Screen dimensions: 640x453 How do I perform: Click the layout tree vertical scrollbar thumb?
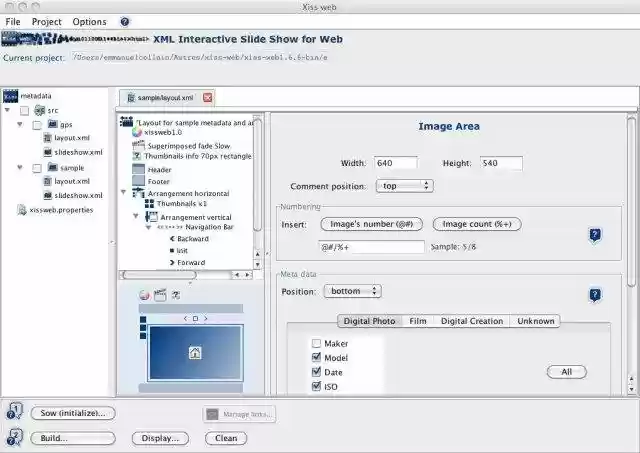point(257,175)
